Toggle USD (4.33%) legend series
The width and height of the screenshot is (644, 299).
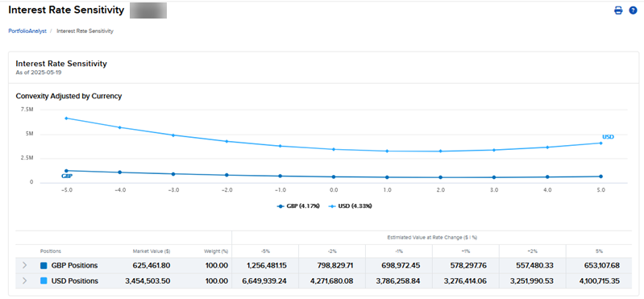(x=351, y=206)
